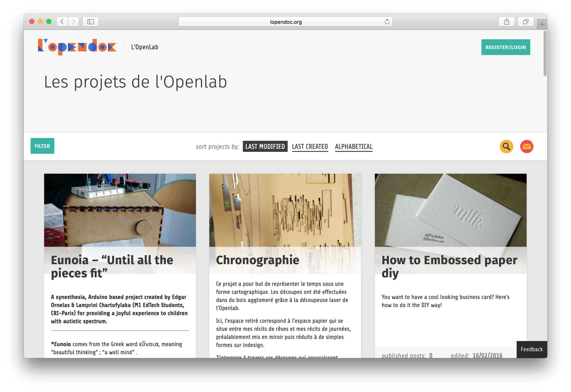Click the 'edited: 16/02/2016' text
Viewport: 571px width, 392px height.
tap(476, 355)
